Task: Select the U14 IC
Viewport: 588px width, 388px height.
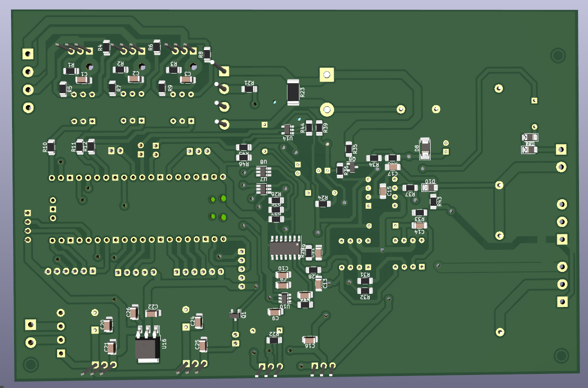Action: [x=287, y=129]
